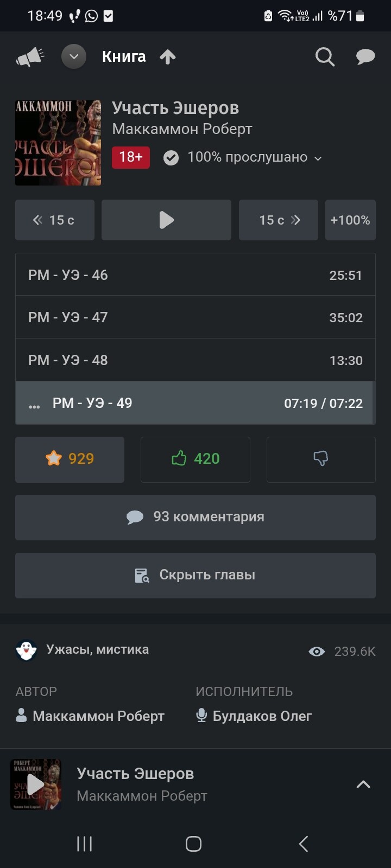Skip forward 15 seconds

point(279,220)
